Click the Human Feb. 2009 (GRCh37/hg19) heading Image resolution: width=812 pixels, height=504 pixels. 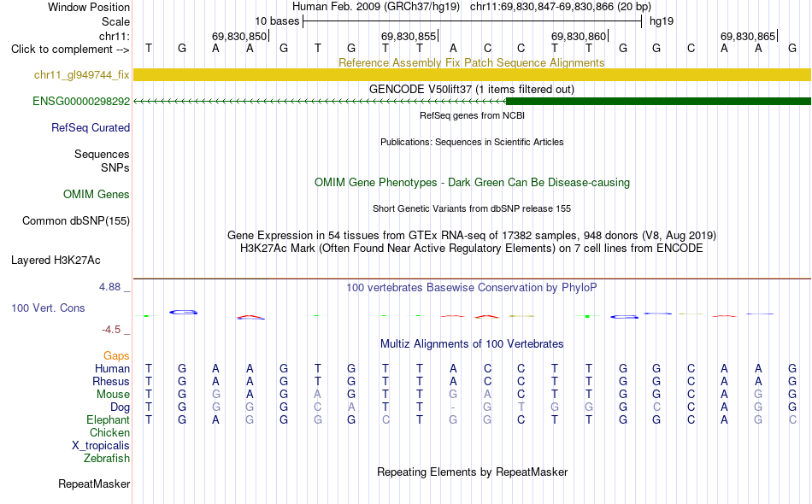[x=376, y=7]
